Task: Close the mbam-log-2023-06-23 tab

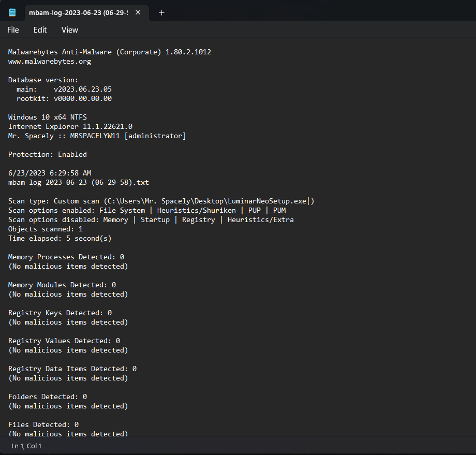Action: pos(138,12)
